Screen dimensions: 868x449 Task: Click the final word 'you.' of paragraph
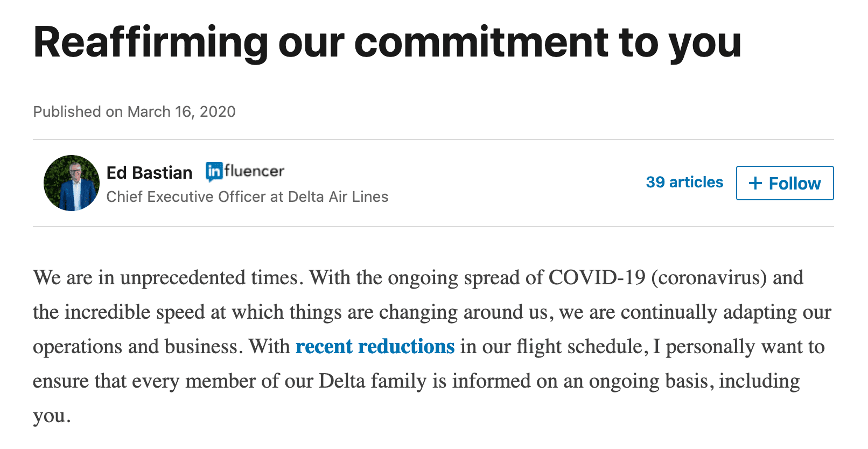(52, 416)
